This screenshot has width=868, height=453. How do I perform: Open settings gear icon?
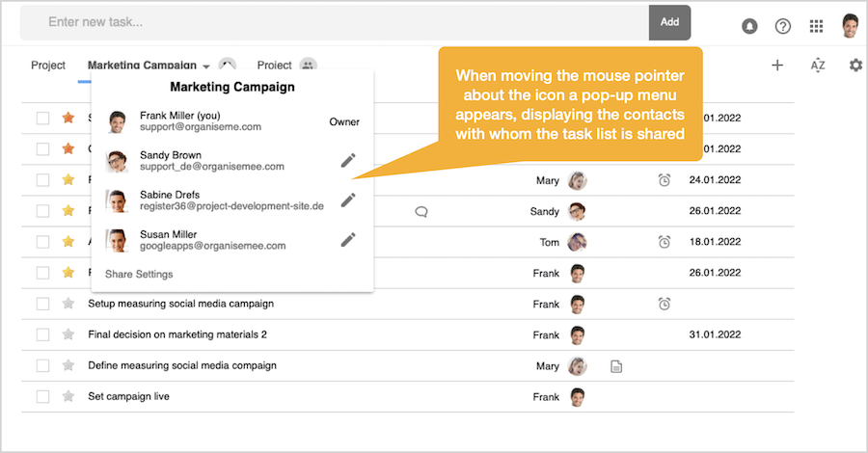pyautogui.click(x=855, y=65)
